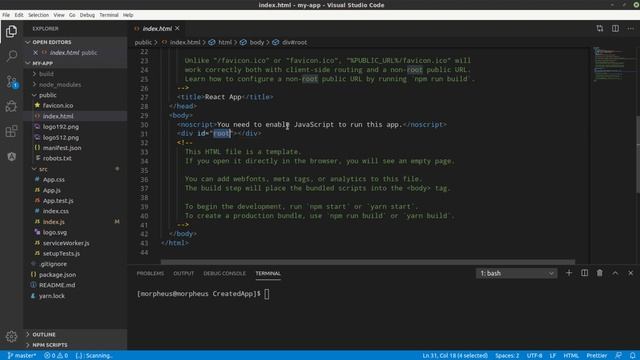Click the html breadcrumb item
Image resolution: width=640 pixels, height=360 pixels.
[x=225, y=42]
